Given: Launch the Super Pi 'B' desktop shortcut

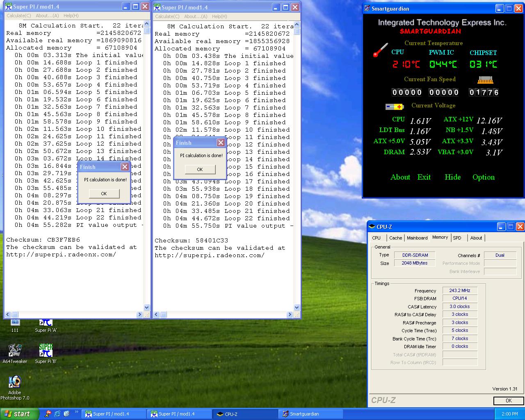Looking at the screenshot, I should 46,351.
